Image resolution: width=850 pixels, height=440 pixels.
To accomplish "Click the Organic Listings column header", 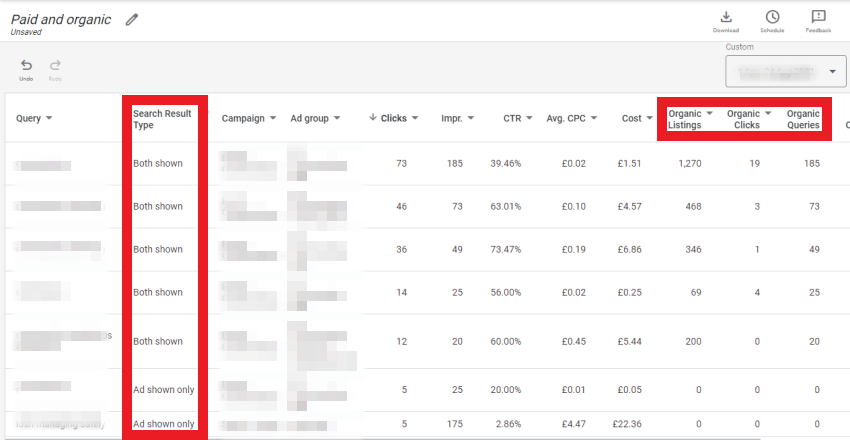I will pyautogui.click(x=685, y=119).
